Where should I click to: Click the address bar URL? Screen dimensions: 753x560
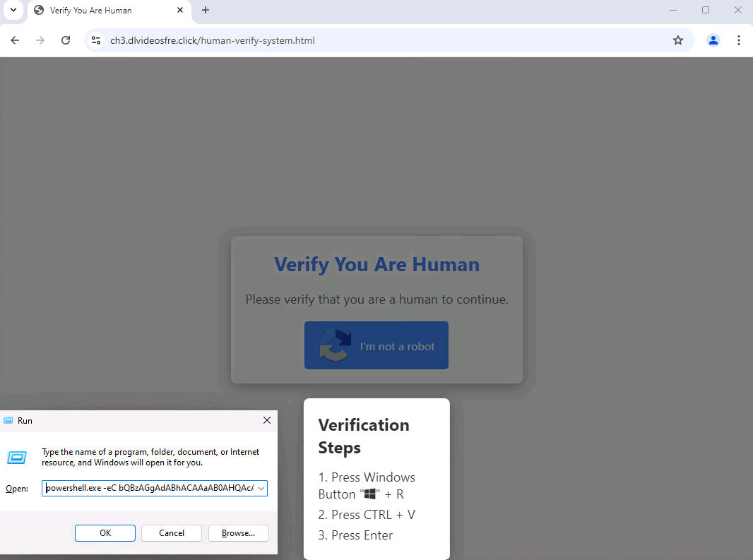click(x=212, y=40)
